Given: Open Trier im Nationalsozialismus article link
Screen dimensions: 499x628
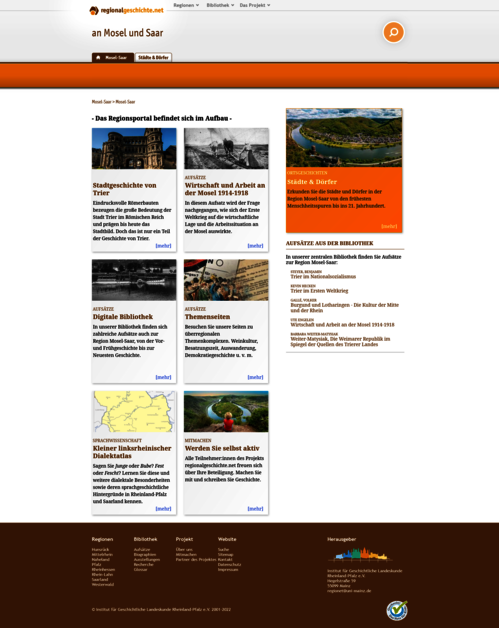Looking at the screenshot, I should (x=323, y=276).
